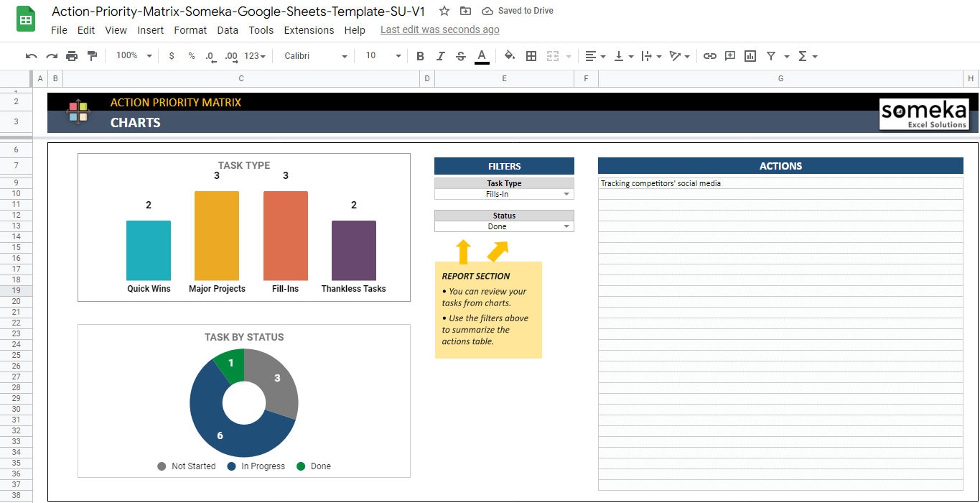Insert a comment

click(x=729, y=55)
